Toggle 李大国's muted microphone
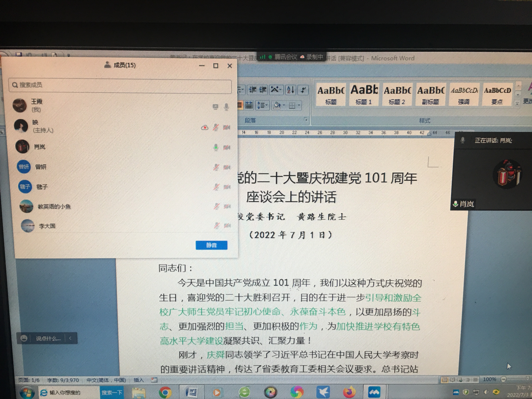 pos(217,226)
